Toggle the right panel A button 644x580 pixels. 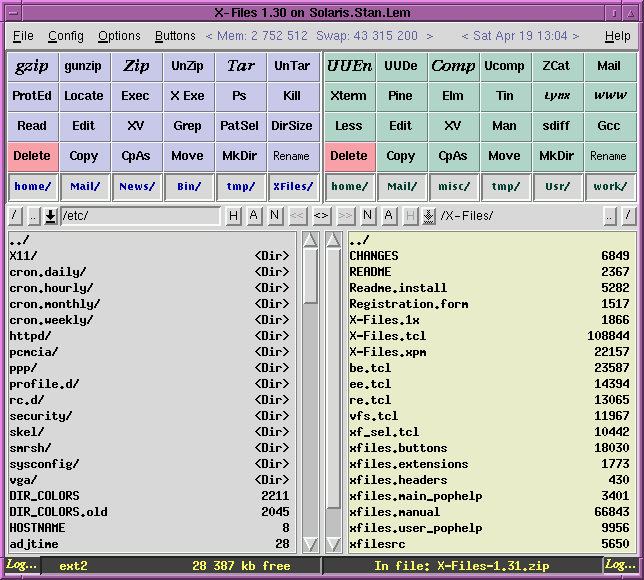388,215
